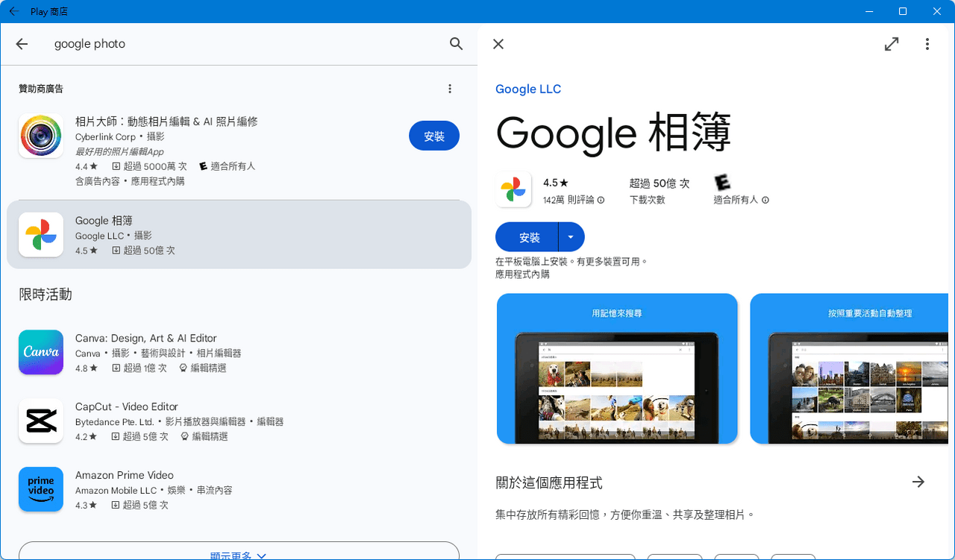Go back from the google photo search
Screen dimensions: 955x560
coord(22,44)
